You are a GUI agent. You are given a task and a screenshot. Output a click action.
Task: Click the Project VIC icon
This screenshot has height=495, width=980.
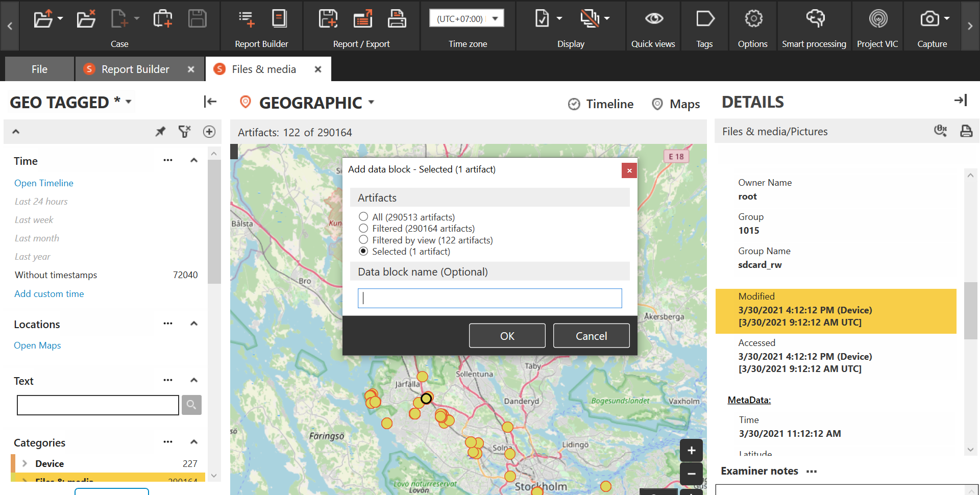877,18
